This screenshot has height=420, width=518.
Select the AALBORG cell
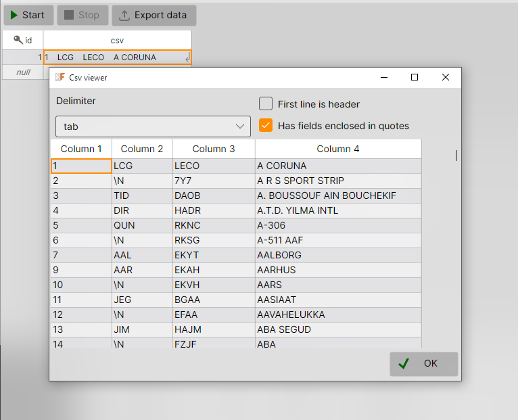(x=338, y=255)
